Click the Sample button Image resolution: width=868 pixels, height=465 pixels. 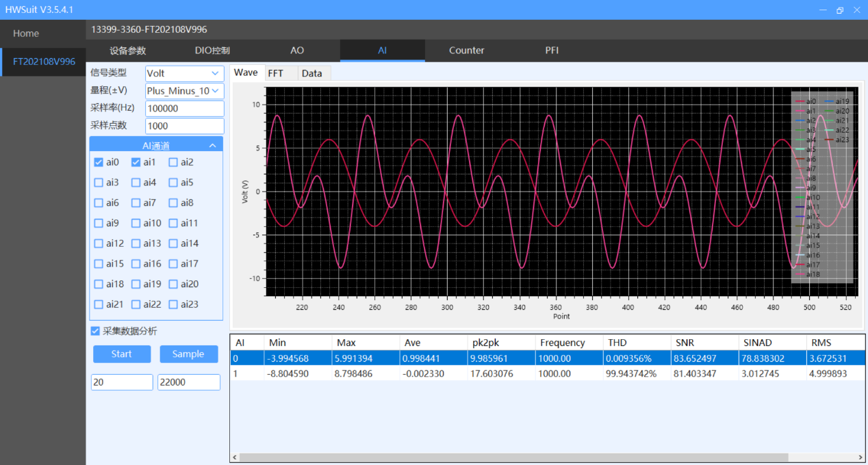coord(188,354)
